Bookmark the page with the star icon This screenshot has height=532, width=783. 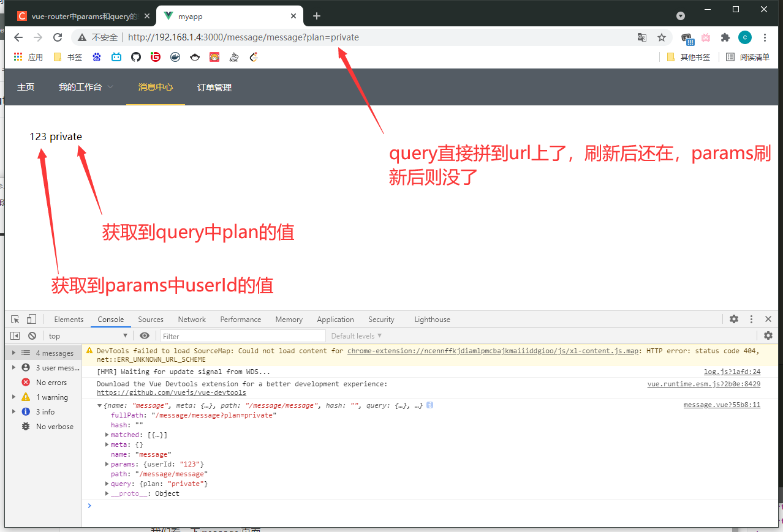[662, 37]
